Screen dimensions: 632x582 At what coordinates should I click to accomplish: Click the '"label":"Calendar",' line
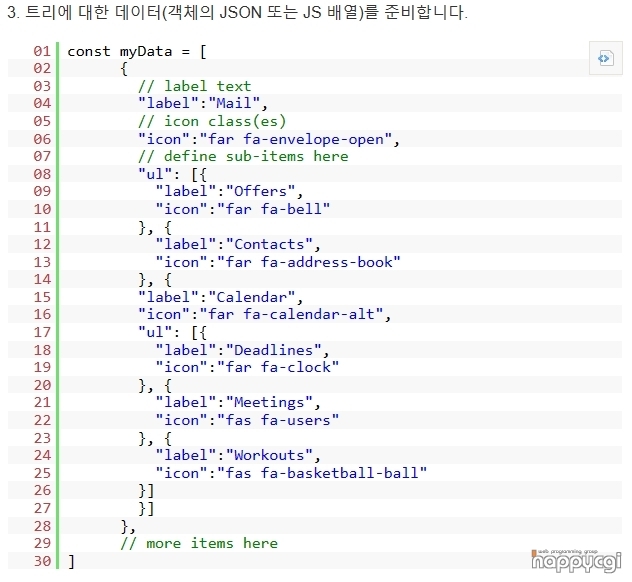[220, 297]
